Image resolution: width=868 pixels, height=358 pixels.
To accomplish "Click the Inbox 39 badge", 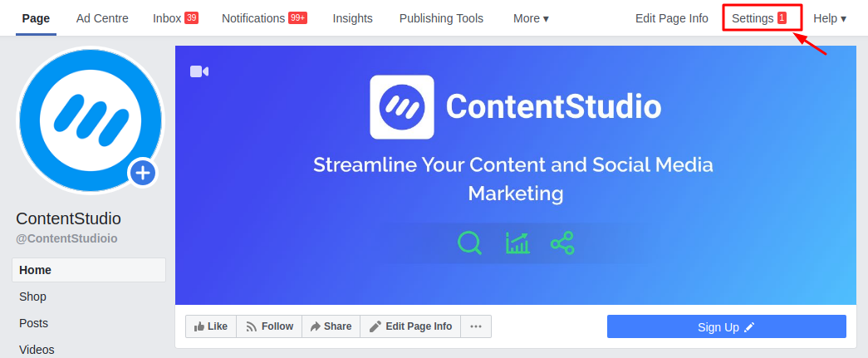I will [x=192, y=17].
